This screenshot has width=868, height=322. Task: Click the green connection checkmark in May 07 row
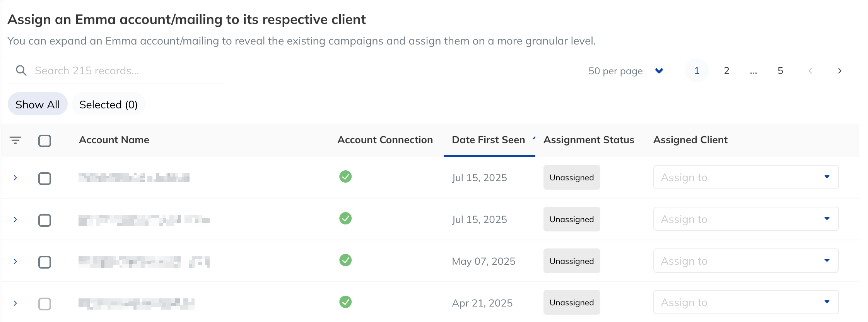[345, 260]
